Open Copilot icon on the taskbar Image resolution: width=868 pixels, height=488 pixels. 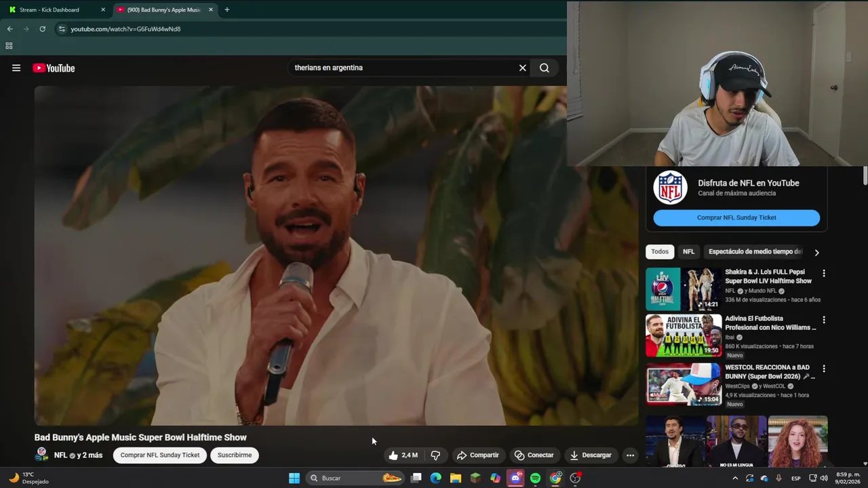pyautogui.click(x=496, y=478)
